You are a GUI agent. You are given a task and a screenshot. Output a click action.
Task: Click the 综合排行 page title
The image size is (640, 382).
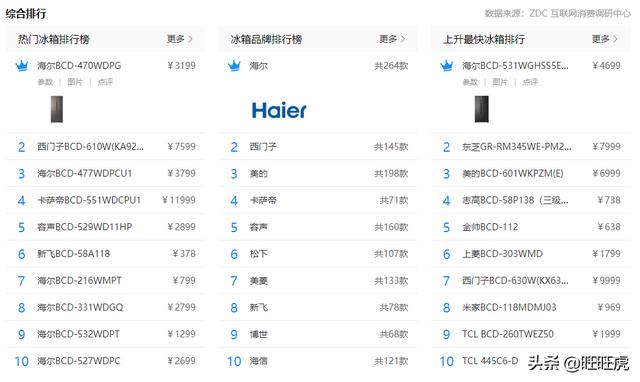pos(26,13)
